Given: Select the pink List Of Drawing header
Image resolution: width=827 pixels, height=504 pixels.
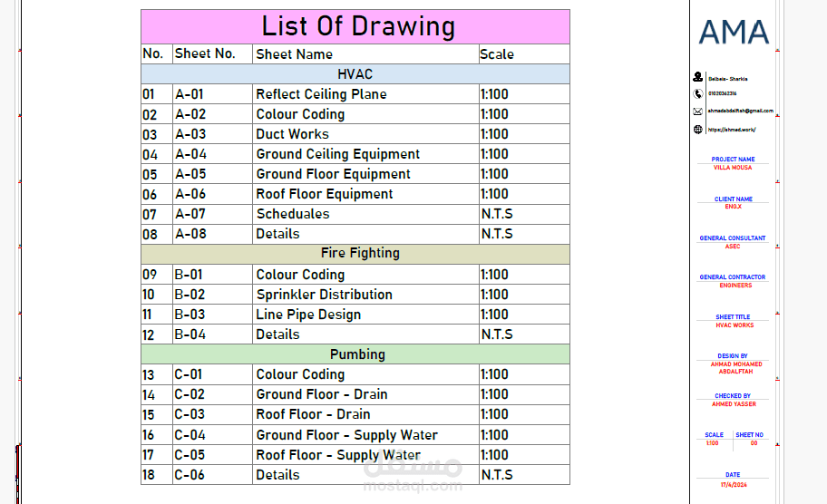Looking at the screenshot, I should point(355,27).
